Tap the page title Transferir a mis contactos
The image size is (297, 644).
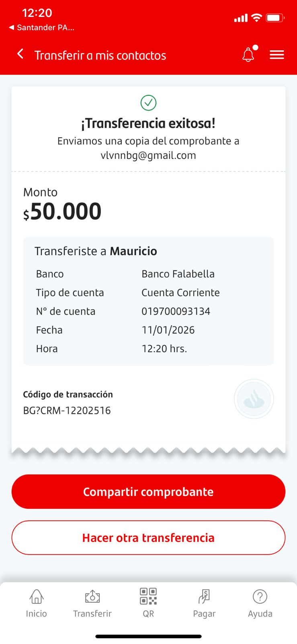pyautogui.click(x=100, y=55)
